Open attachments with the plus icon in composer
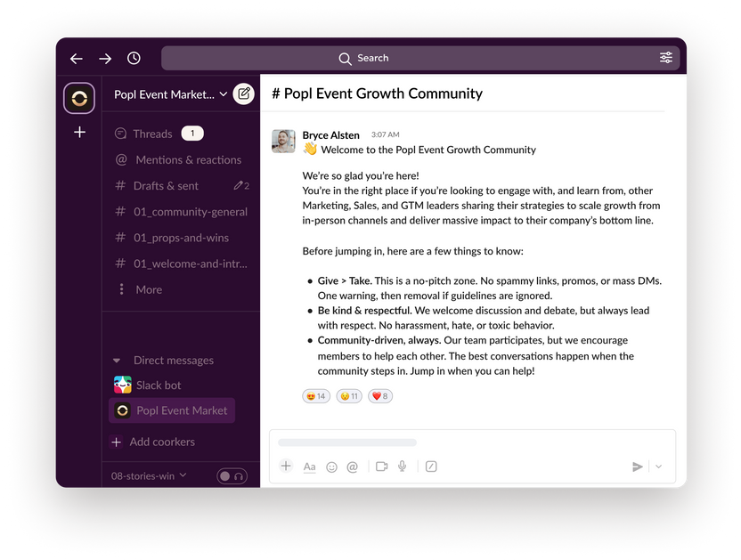Screen dimensions: 741x560 (286, 466)
